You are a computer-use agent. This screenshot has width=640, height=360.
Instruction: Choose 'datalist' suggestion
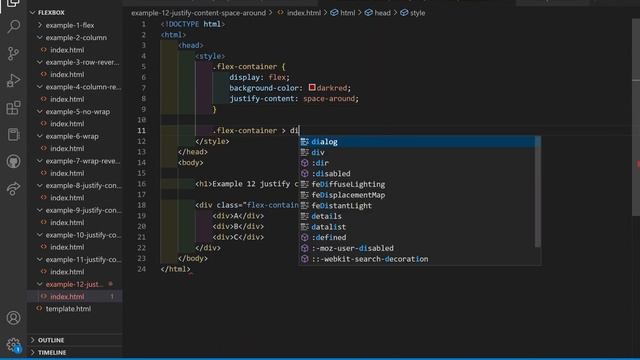[417, 227]
